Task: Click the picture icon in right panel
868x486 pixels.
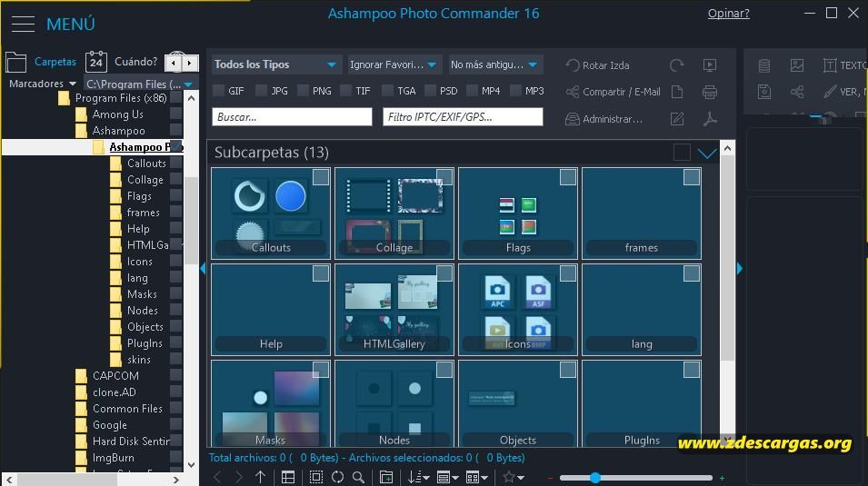Action: point(797,65)
